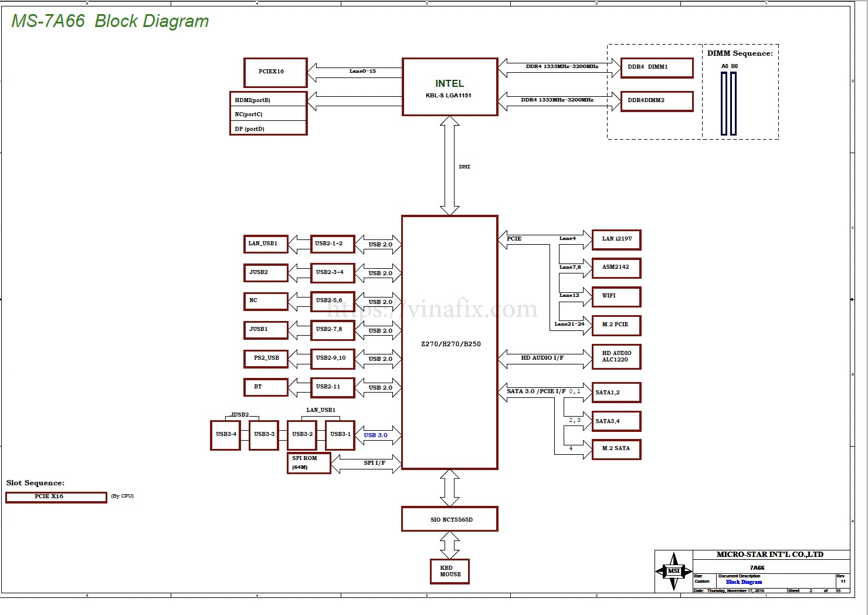Click the BT box

266,387
